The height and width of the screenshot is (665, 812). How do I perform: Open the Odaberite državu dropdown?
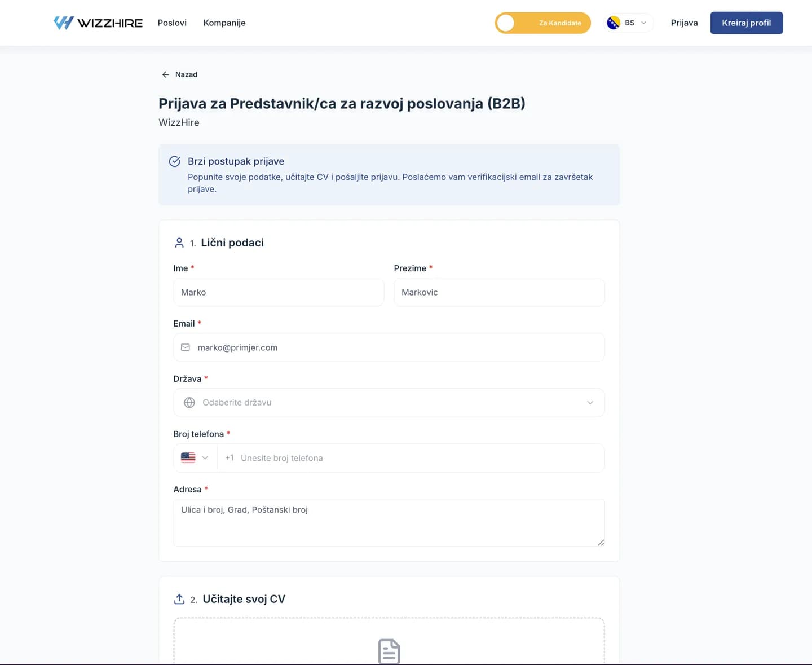point(389,403)
